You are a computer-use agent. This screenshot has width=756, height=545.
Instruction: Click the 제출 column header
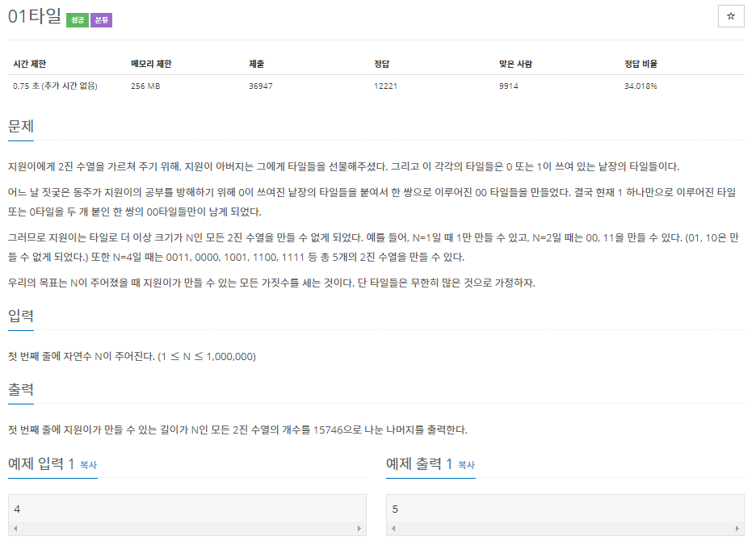click(257, 64)
